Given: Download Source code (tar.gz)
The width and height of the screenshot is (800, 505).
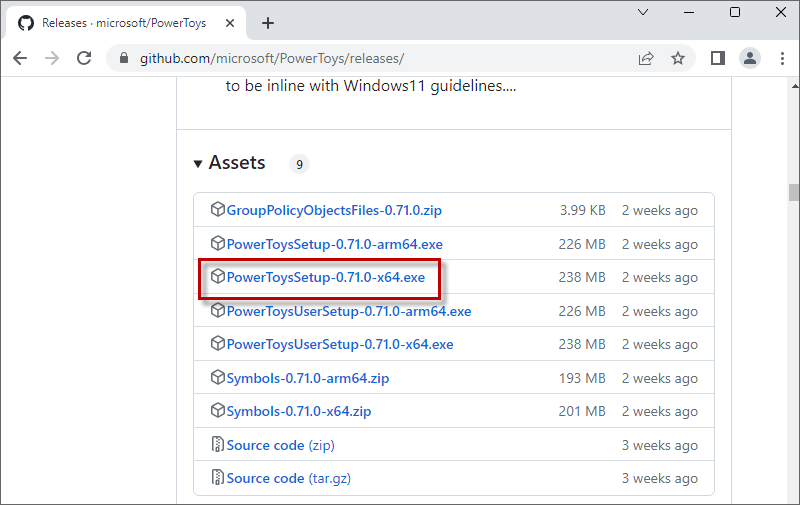Looking at the screenshot, I should 289,478.
